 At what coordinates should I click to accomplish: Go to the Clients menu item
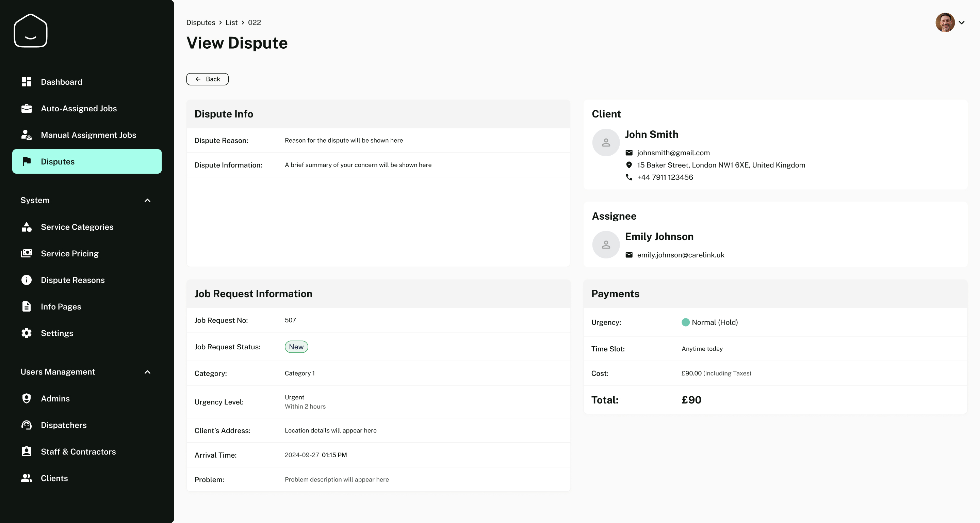[54, 478]
